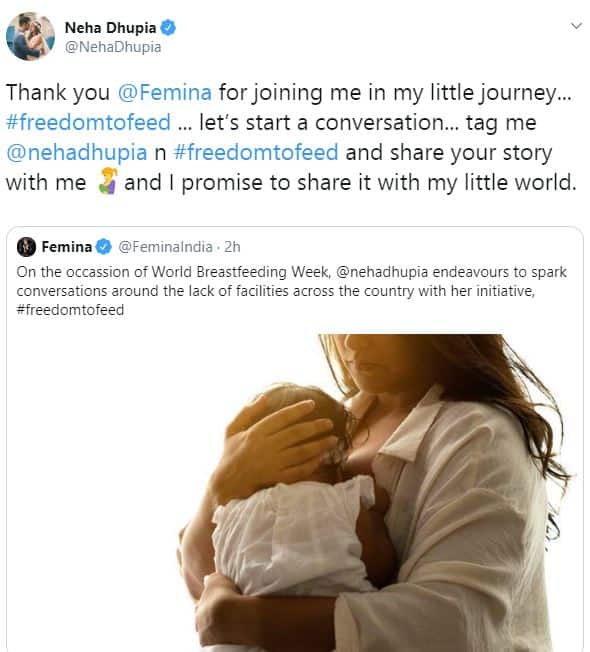The image size is (590, 652).
Task: Open @nehadhupia mention in quoted tweet
Action: (382, 272)
